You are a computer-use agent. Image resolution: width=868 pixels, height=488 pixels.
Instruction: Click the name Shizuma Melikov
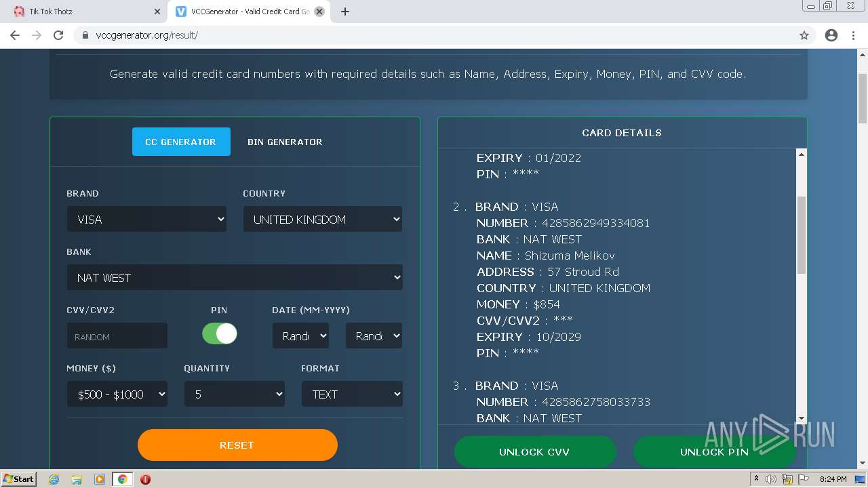pos(570,256)
